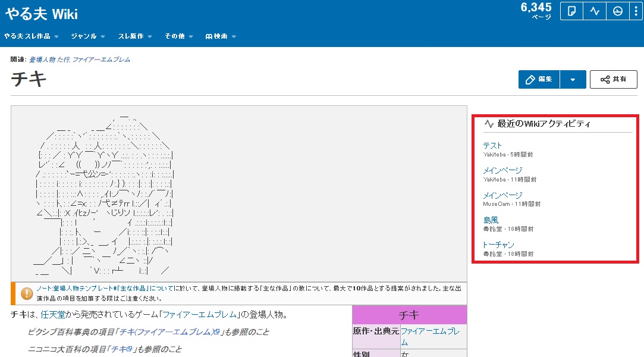This screenshot has width=644, height=357.
Task: Go to やる夫 Wiki home title
Action: (42, 14)
